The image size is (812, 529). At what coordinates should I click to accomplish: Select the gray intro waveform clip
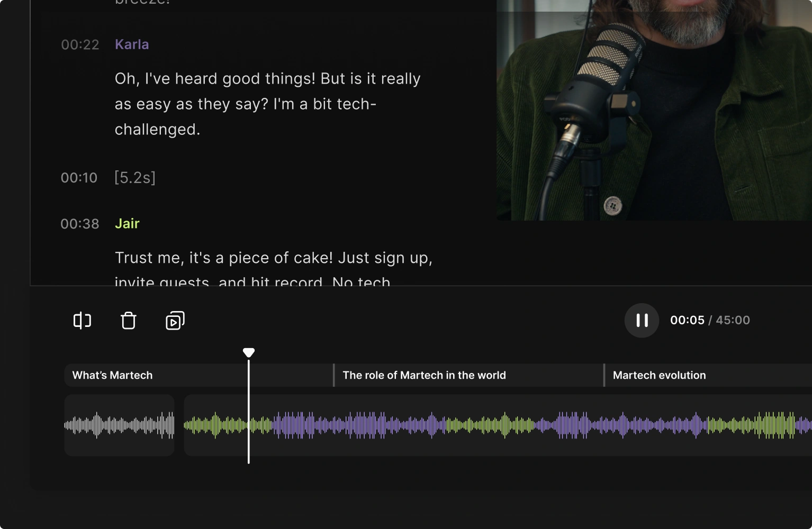click(119, 425)
